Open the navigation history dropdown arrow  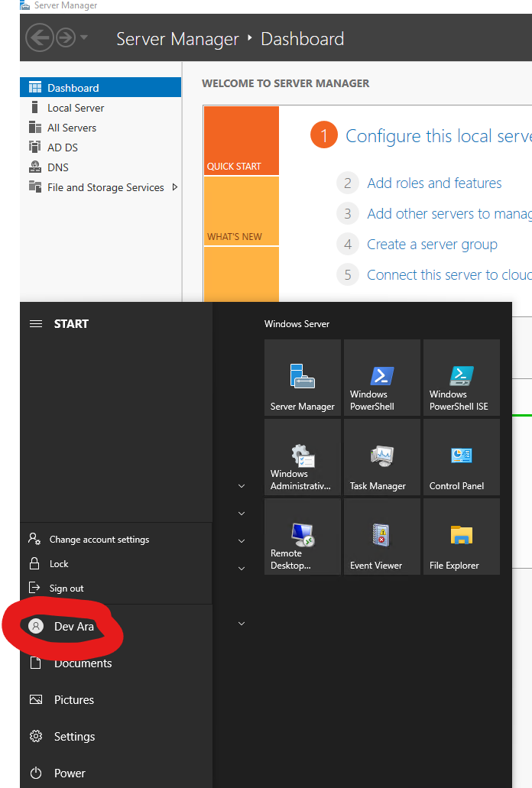point(84,37)
